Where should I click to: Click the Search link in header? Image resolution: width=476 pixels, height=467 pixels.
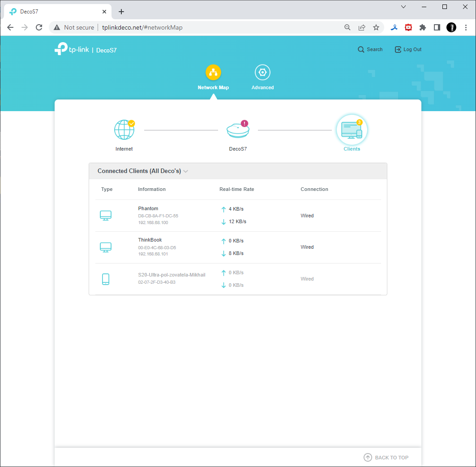tap(370, 50)
